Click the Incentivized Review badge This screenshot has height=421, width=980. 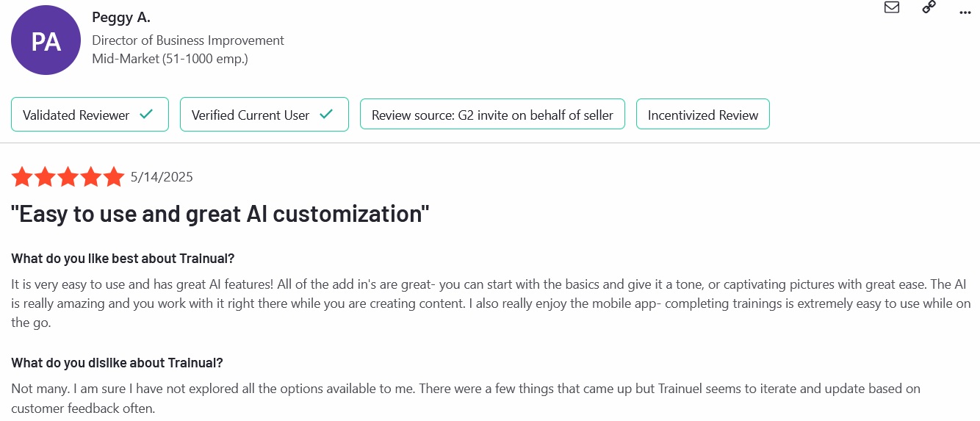tap(703, 115)
